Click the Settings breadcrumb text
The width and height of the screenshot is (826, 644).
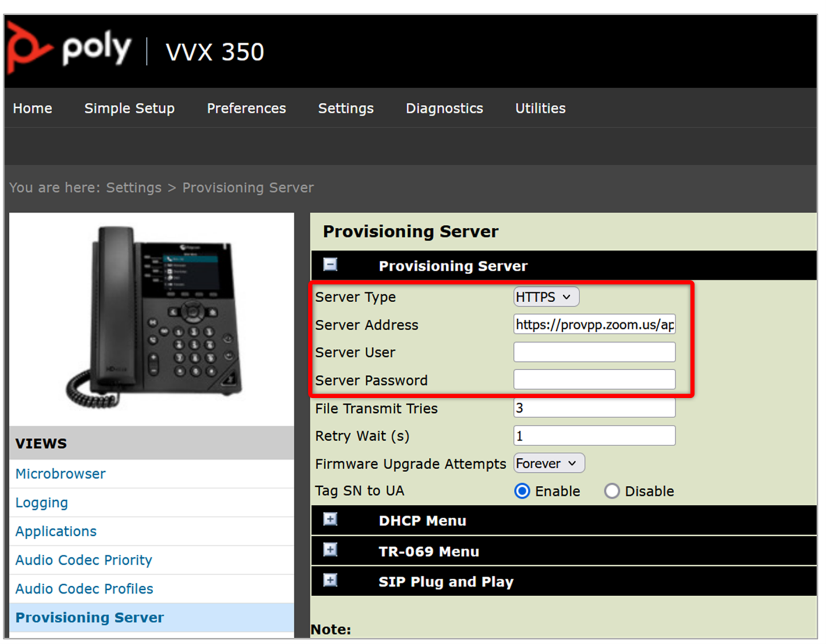[134, 188]
